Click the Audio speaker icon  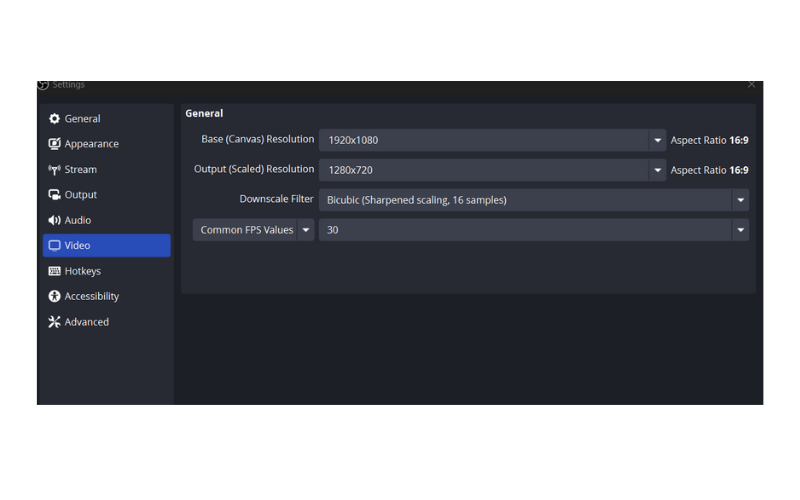(54, 220)
